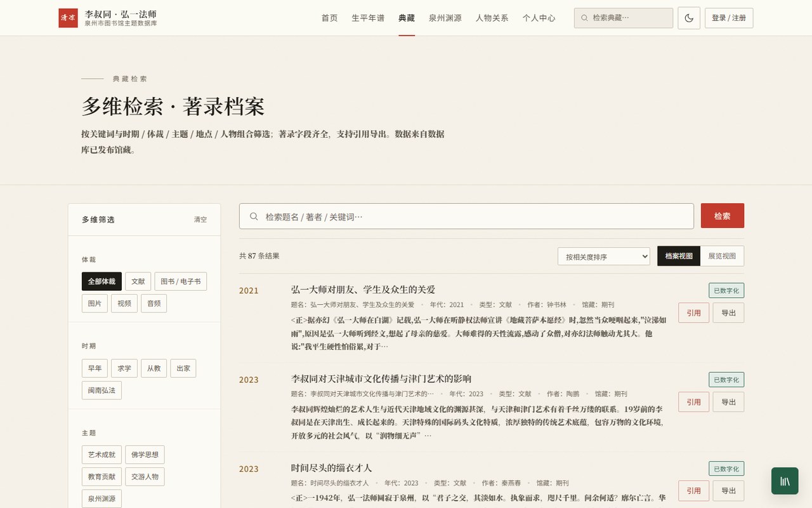Filter by 出家 period
Image resolution: width=812 pixels, height=508 pixels.
pos(183,368)
